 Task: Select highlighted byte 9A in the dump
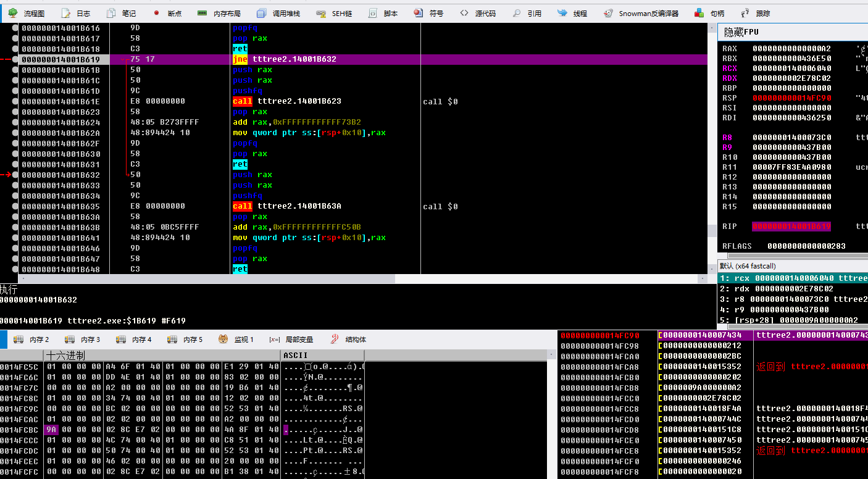click(x=52, y=430)
